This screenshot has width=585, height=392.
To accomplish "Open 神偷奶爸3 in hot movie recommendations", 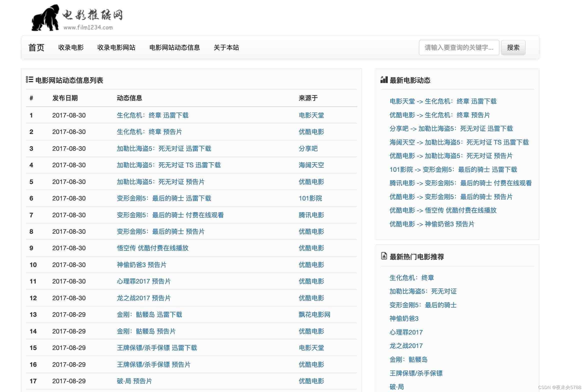I will [404, 318].
